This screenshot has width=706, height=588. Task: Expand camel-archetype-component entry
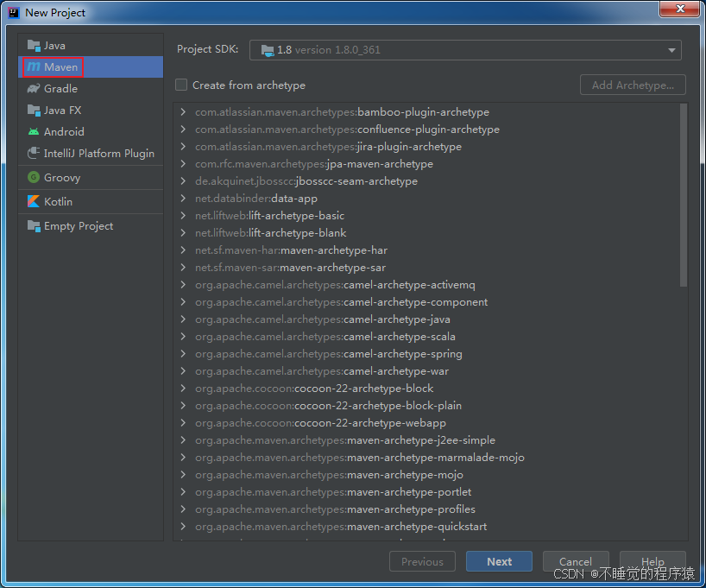click(x=183, y=302)
